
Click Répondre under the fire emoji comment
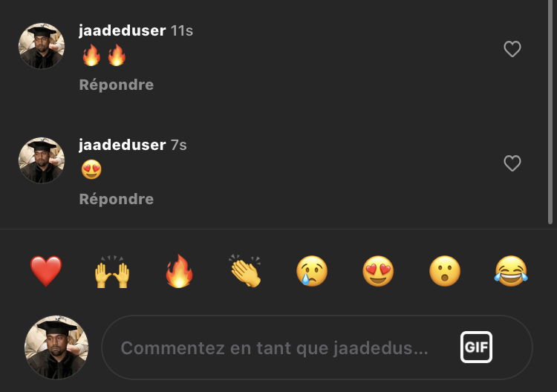tap(117, 85)
